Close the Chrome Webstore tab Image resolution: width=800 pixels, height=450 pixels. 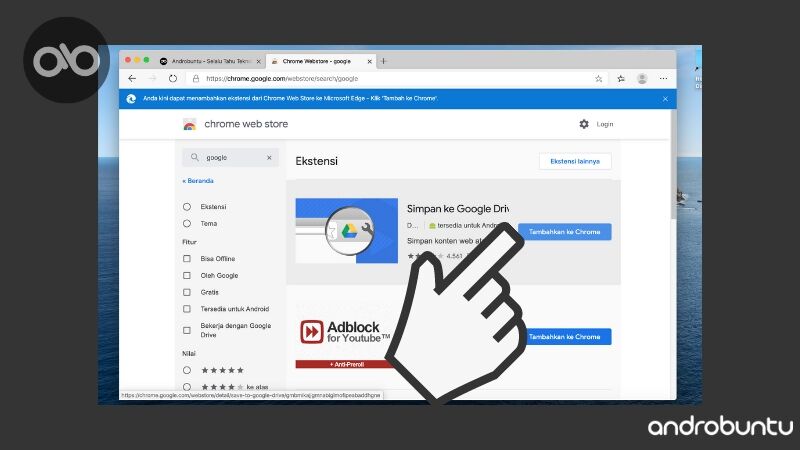tap(369, 61)
